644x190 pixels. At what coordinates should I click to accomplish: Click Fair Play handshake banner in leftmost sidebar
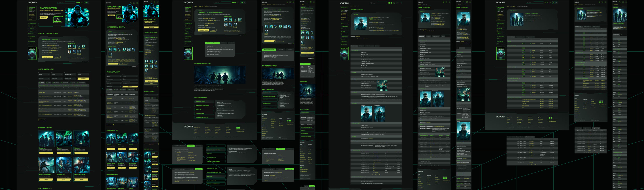coord(32,53)
